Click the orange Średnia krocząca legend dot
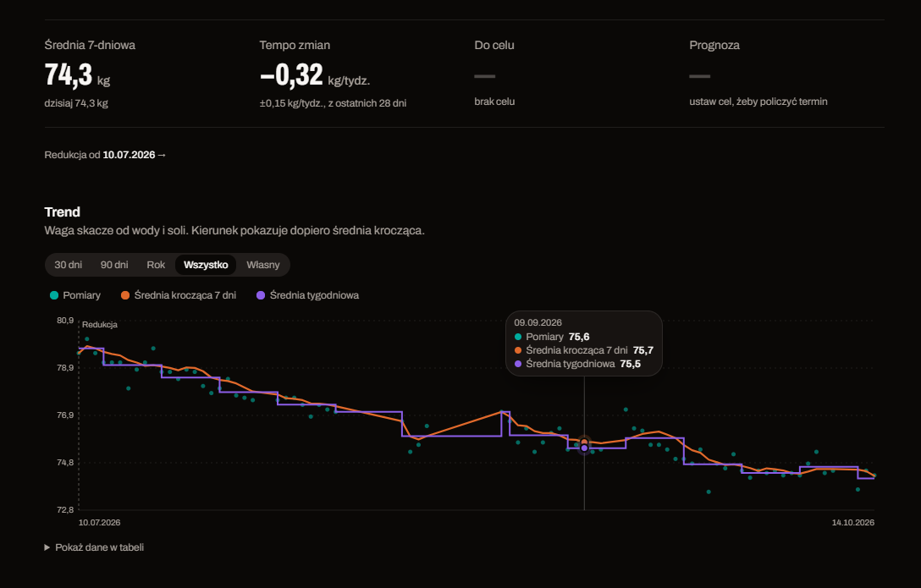 coord(125,295)
